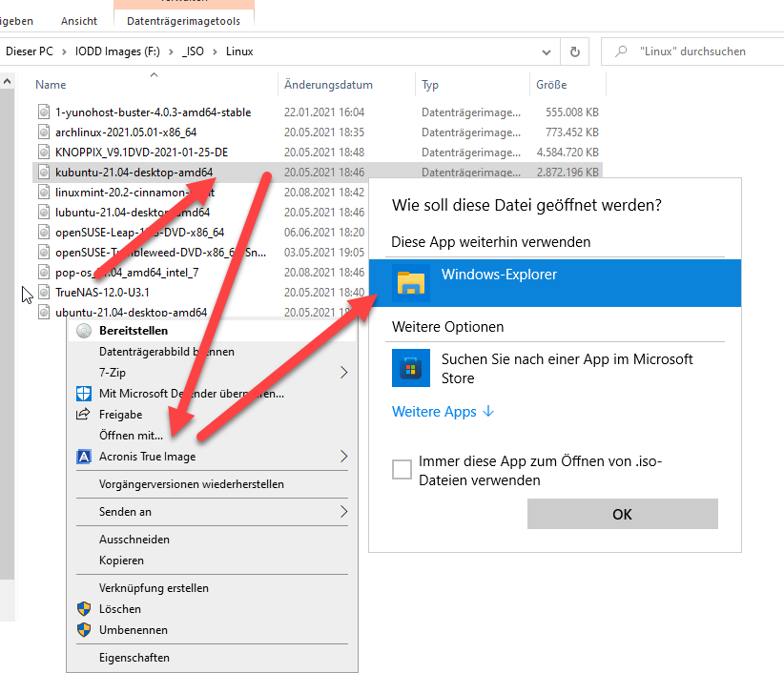Choose Bereitstellen from the context menu
Viewport: 784px width, 673px height.
pyautogui.click(x=212, y=331)
